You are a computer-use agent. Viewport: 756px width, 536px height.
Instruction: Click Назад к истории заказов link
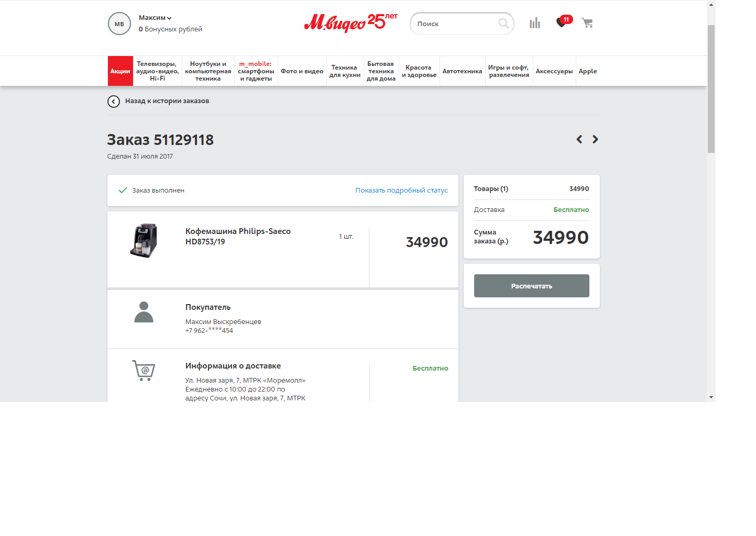point(167,101)
